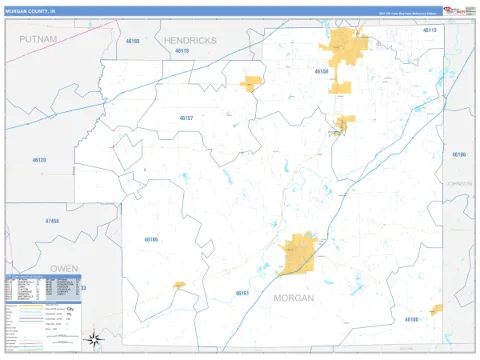Select ZIP code label 46157
480x360 pixels.
tap(186, 118)
